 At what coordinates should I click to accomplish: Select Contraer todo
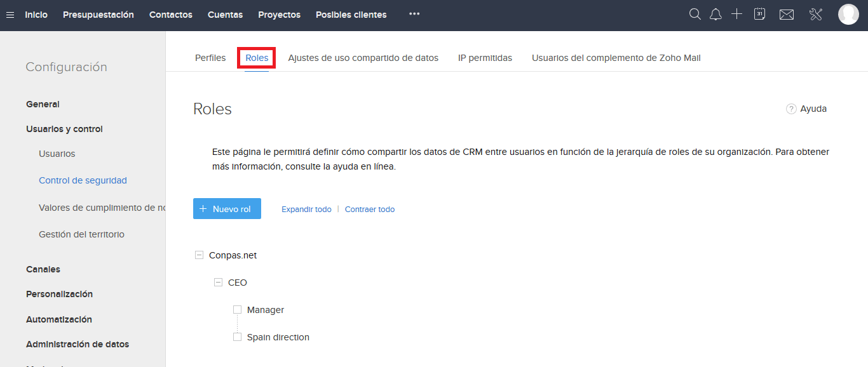369,209
